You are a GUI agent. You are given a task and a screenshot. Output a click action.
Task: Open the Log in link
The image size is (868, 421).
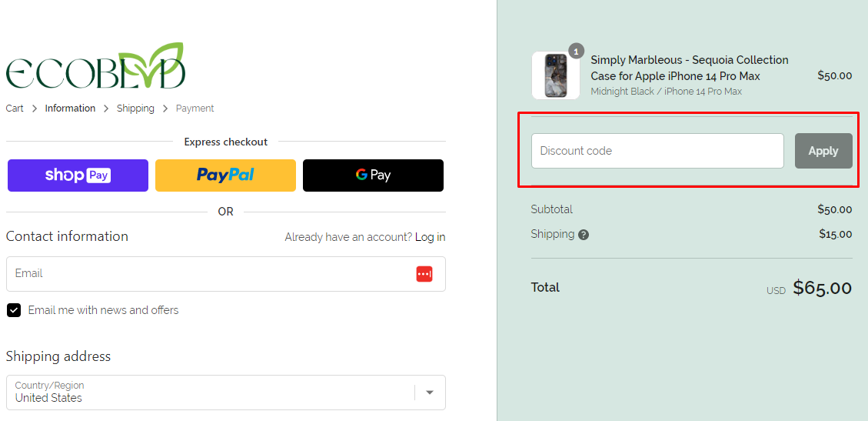pos(430,237)
